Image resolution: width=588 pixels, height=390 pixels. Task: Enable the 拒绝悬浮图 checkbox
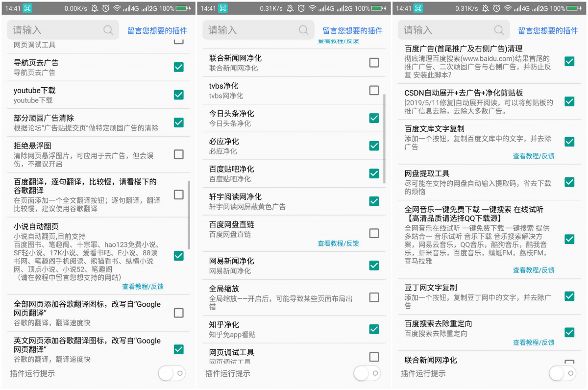click(x=179, y=154)
